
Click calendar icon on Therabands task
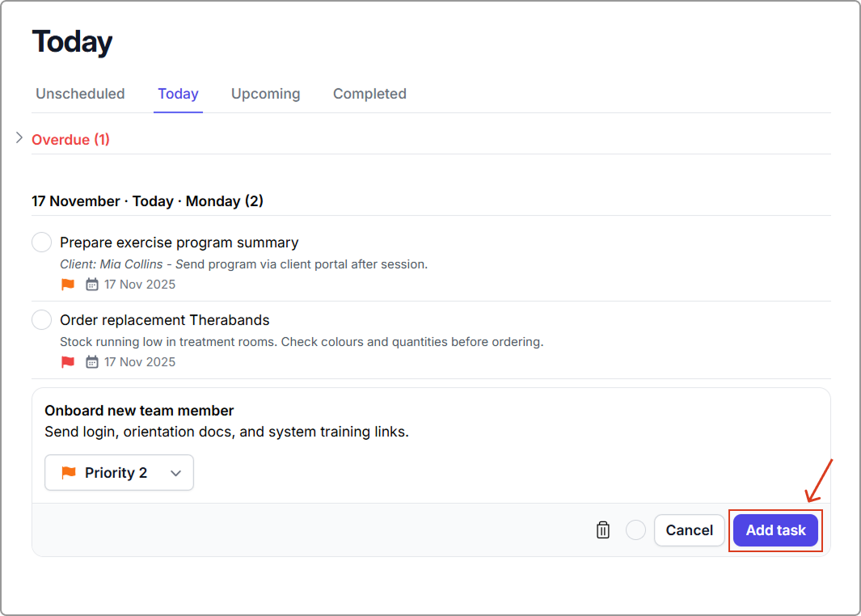92,362
